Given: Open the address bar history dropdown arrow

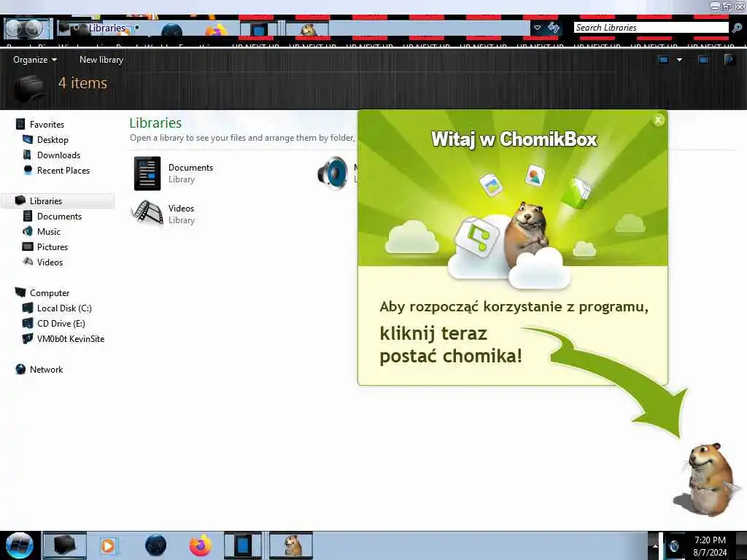Looking at the screenshot, I should pyautogui.click(x=537, y=28).
